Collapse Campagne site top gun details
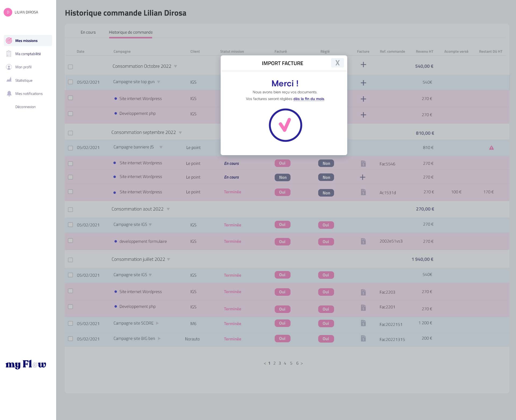 coord(159,82)
